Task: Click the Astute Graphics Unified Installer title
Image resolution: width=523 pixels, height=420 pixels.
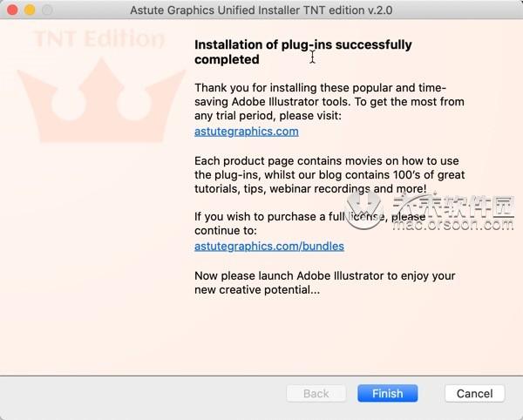Action: coord(261,10)
